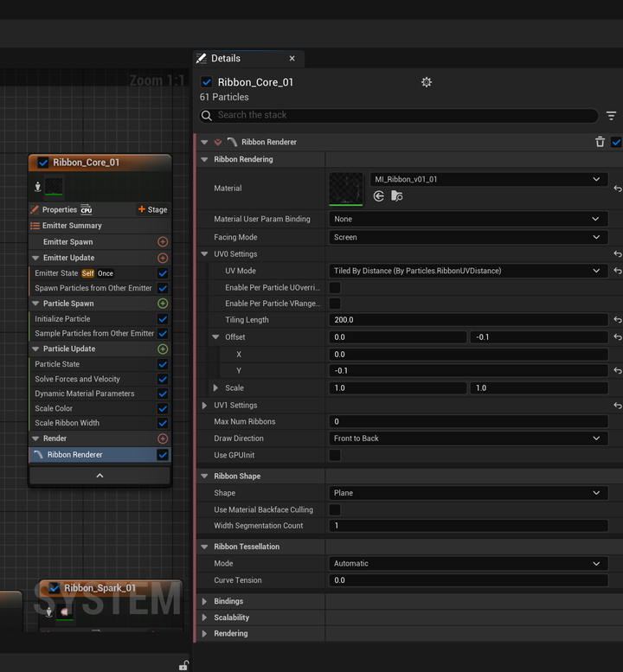Click the Emitter Summary list icon
This screenshot has width=623, height=672.
click(35, 226)
